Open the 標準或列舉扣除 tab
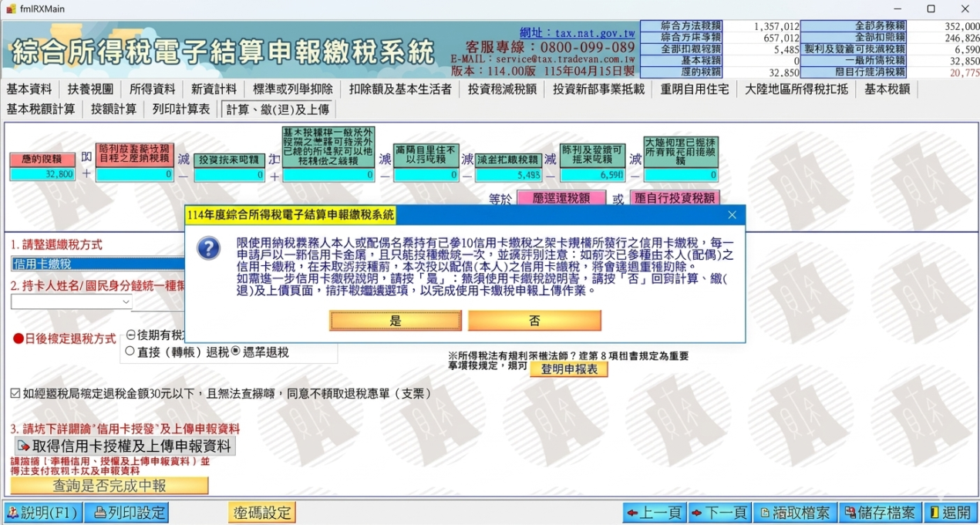 pos(293,89)
